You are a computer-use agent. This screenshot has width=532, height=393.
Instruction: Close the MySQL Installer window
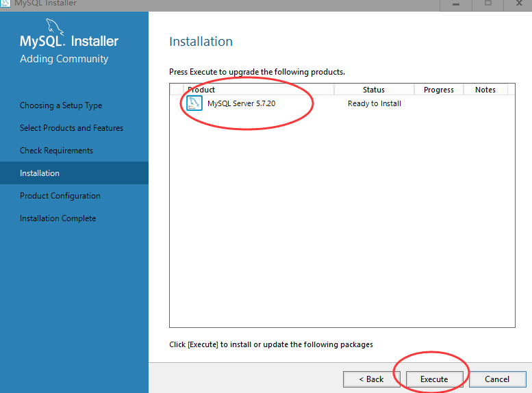pos(519,3)
